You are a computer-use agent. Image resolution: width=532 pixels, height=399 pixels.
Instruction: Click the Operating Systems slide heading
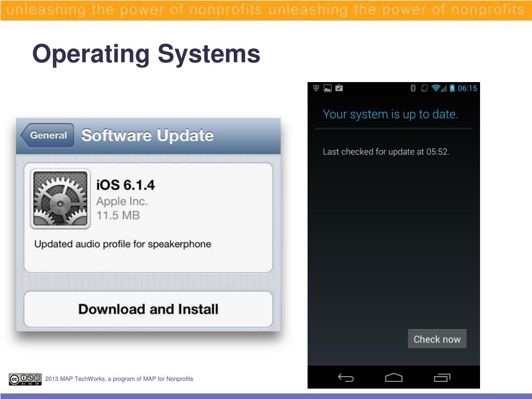tap(146, 54)
